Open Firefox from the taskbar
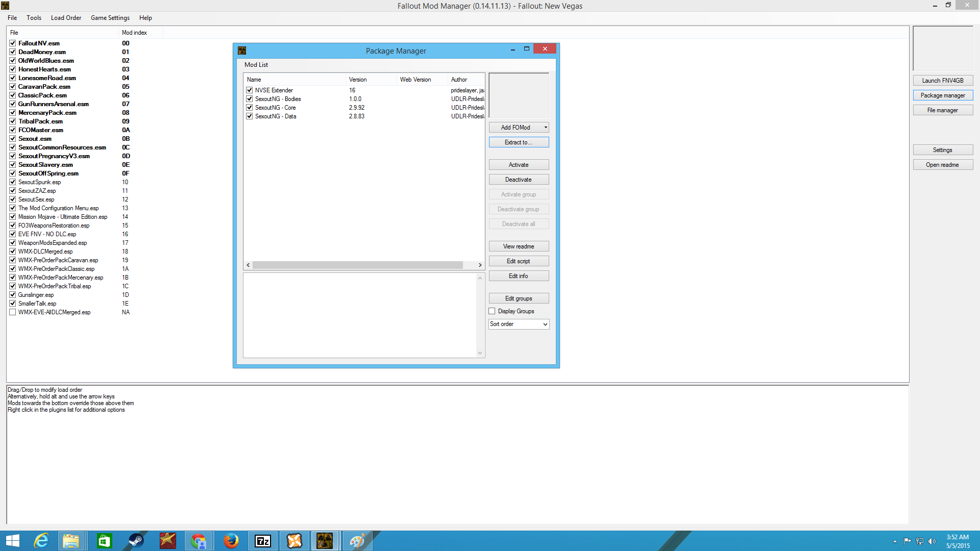This screenshot has height=551, width=980. (231, 541)
